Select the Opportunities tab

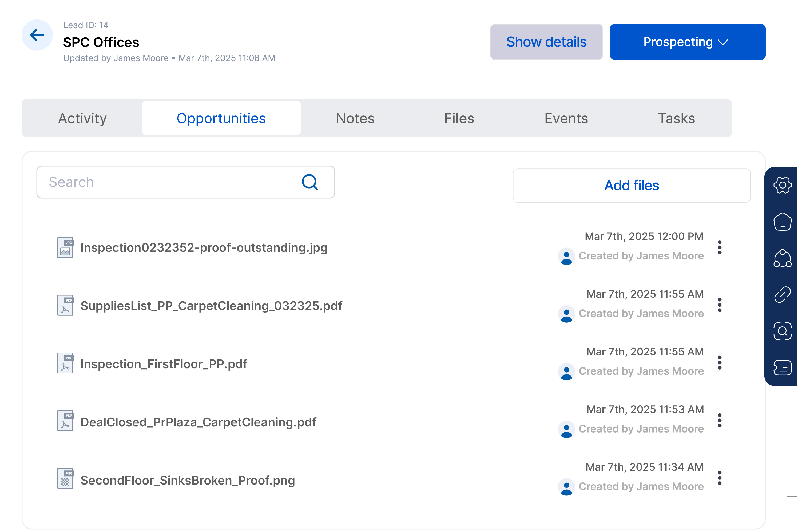click(x=221, y=118)
